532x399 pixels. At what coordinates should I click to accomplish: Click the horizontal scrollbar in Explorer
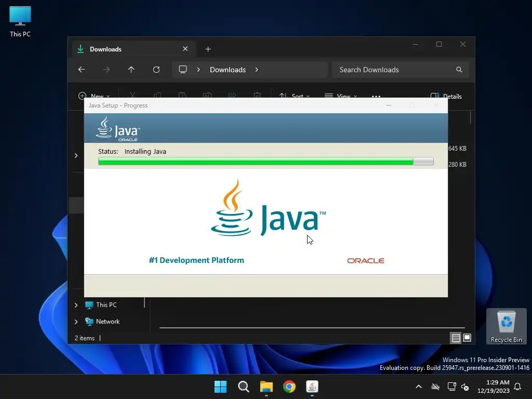312,328
